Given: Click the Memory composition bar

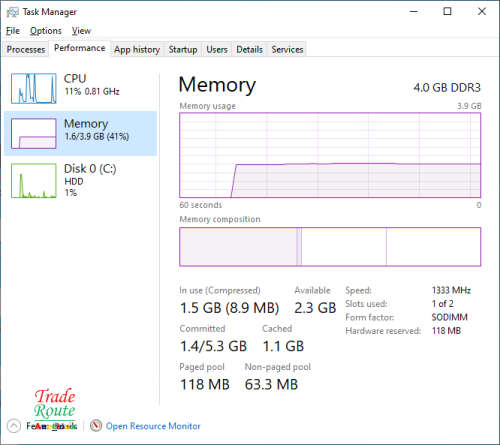Looking at the screenshot, I should (x=330, y=247).
